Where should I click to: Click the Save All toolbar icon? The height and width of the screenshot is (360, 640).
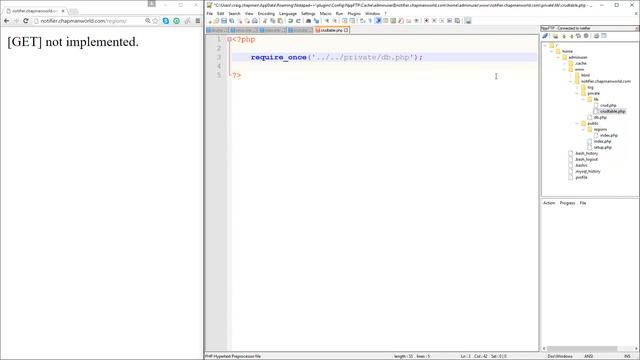(x=231, y=21)
